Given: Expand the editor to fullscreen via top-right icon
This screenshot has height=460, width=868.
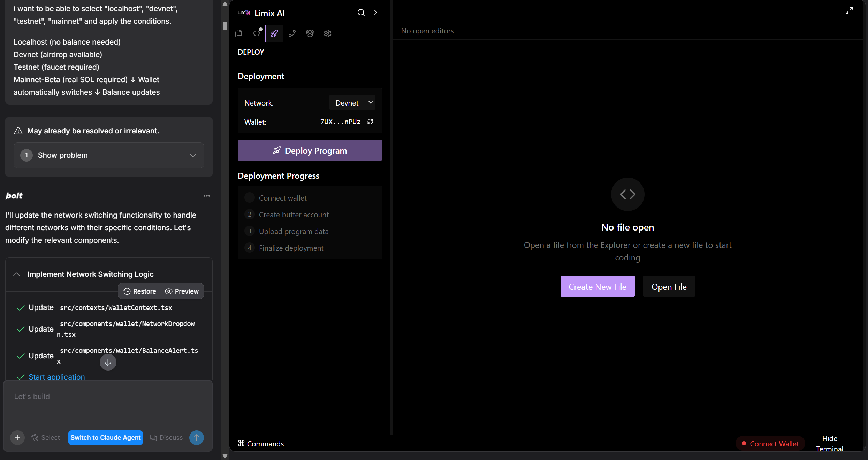Looking at the screenshot, I should coord(849,10).
